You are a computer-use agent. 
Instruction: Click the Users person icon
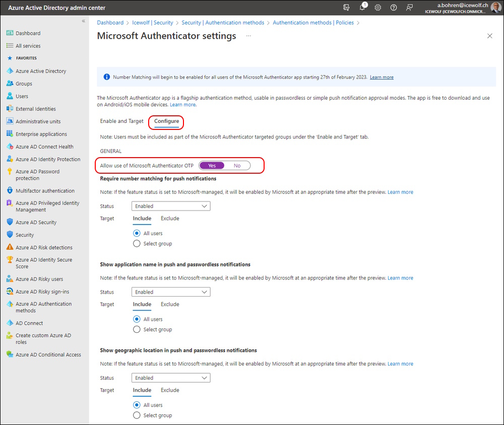10,96
